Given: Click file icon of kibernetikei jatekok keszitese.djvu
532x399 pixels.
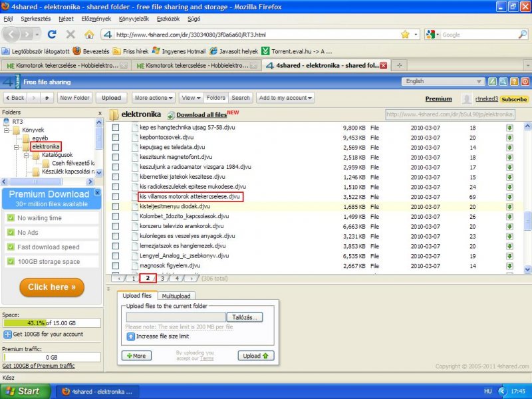Looking at the screenshot, I should 135,177.
